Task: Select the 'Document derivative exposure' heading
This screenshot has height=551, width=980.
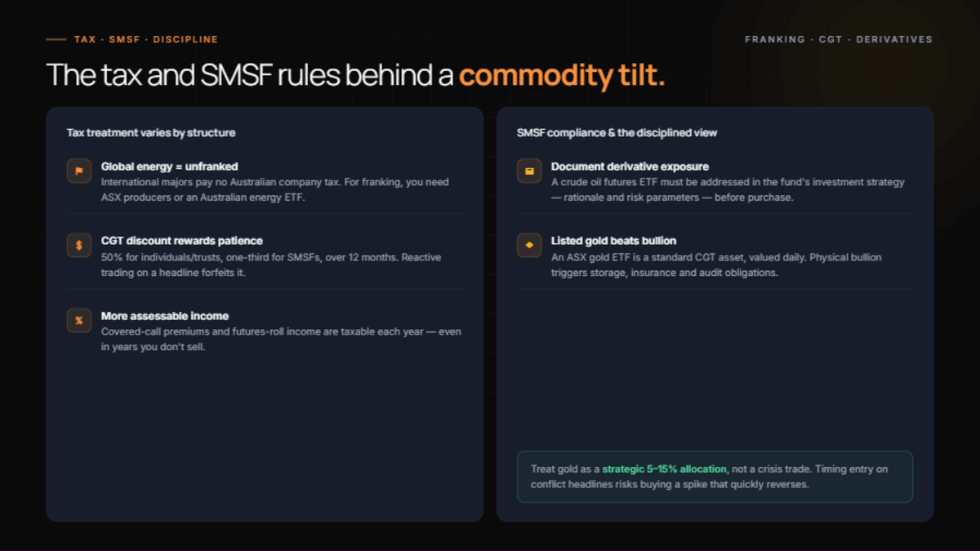Action: [630, 167]
